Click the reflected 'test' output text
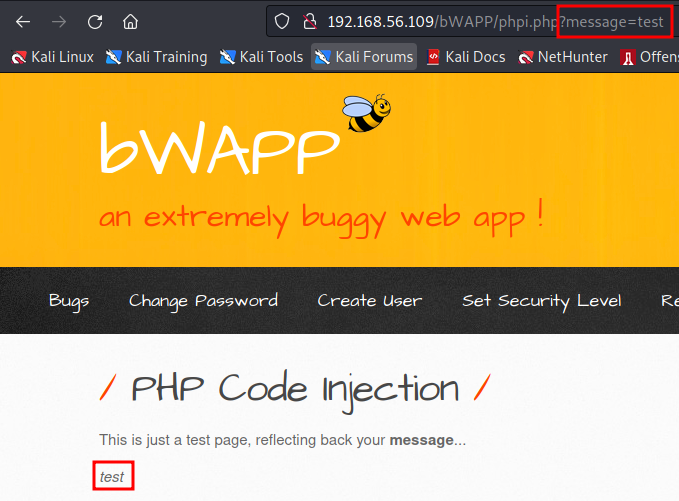This screenshot has width=679, height=501. [112, 477]
